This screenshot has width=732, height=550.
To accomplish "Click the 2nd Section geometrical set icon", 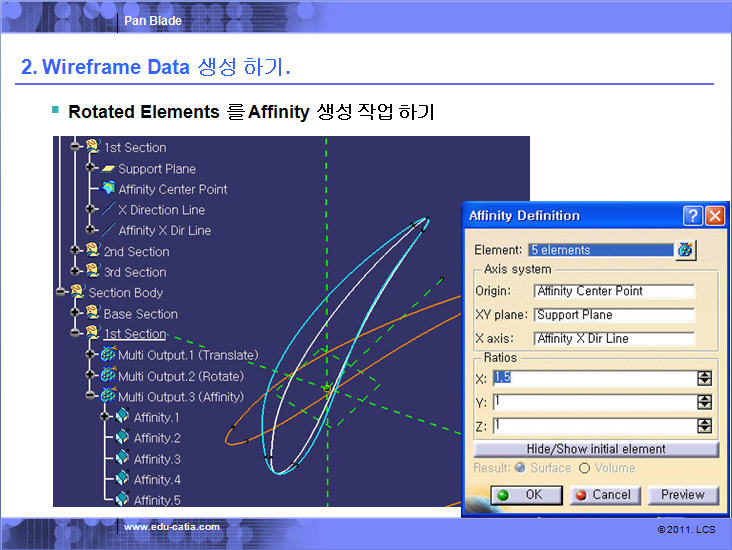I will (93, 251).
